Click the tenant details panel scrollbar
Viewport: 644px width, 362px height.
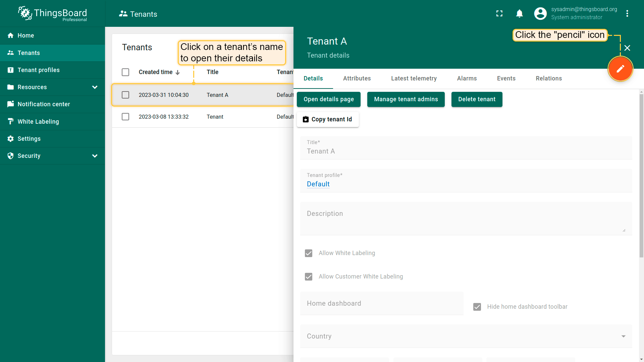point(641,174)
